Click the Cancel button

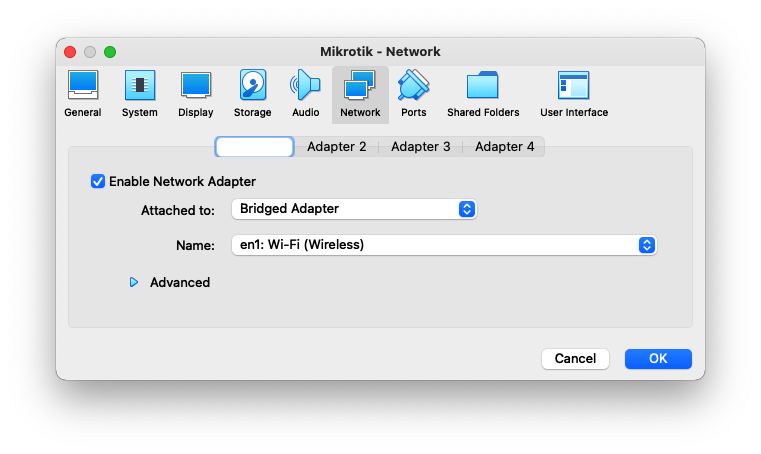tap(575, 358)
